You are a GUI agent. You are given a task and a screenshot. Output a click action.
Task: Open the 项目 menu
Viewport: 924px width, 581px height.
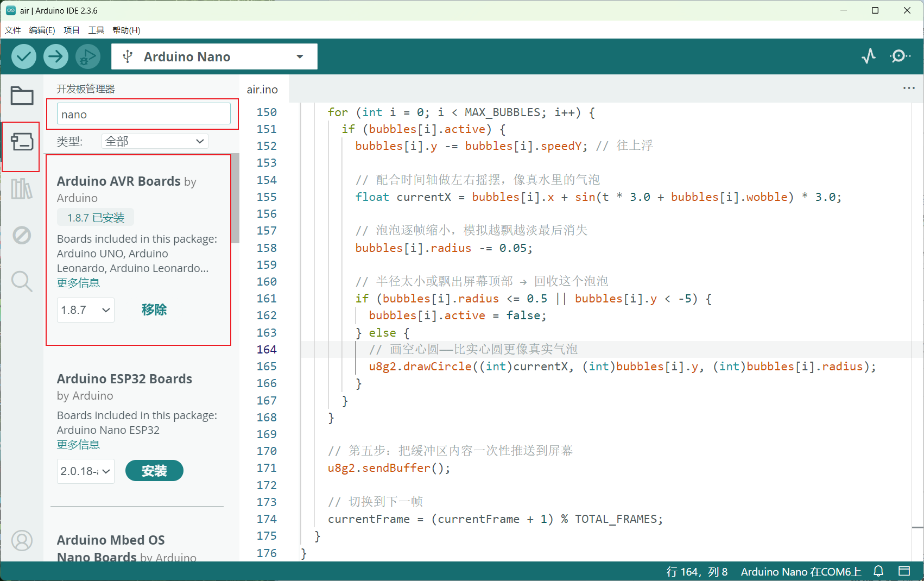[72, 30]
